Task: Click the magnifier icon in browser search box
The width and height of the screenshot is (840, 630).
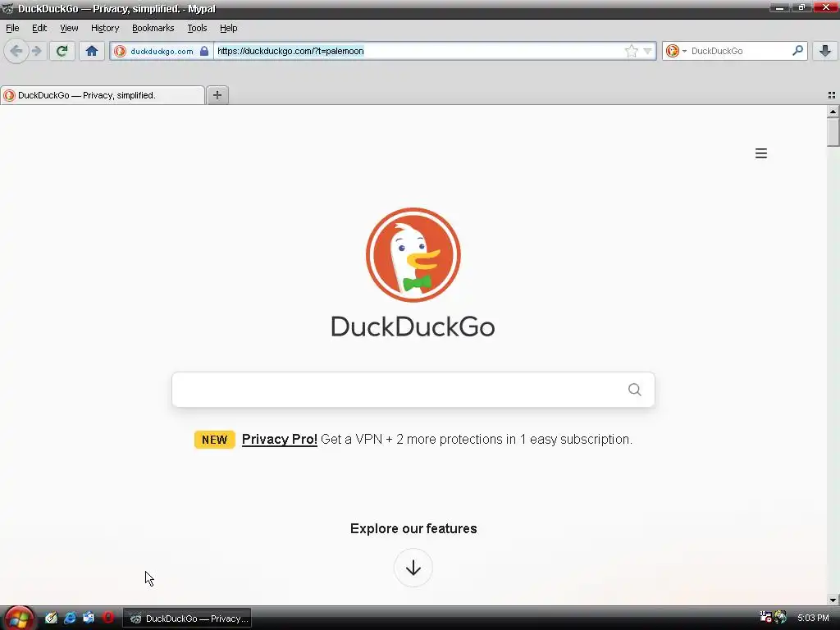Action: pos(797,50)
